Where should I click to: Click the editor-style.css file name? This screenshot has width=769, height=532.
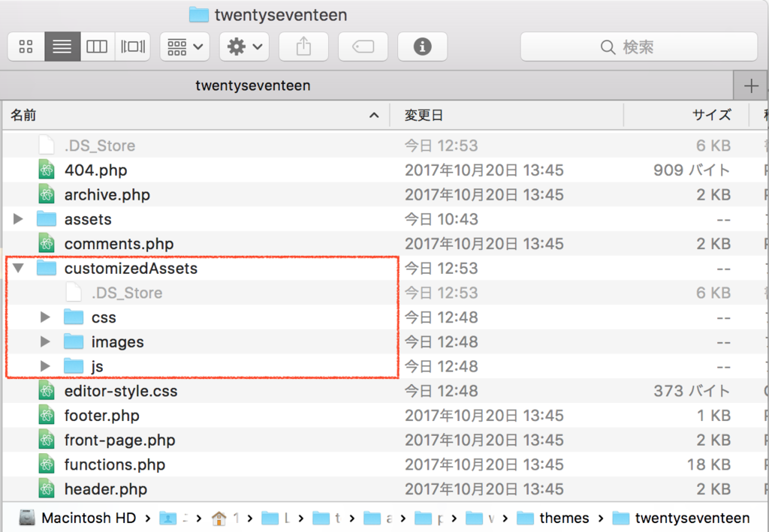(121, 391)
